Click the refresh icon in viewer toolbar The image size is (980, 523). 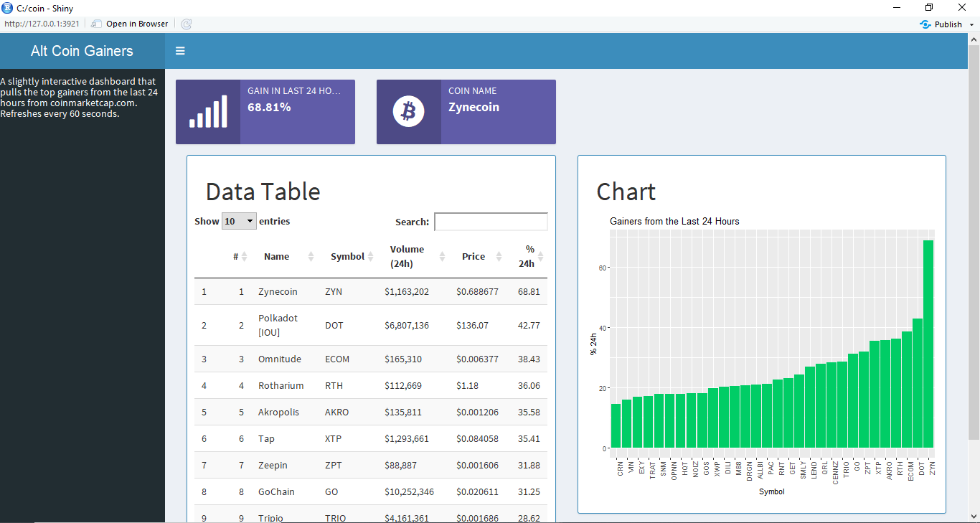click(187, 24)
